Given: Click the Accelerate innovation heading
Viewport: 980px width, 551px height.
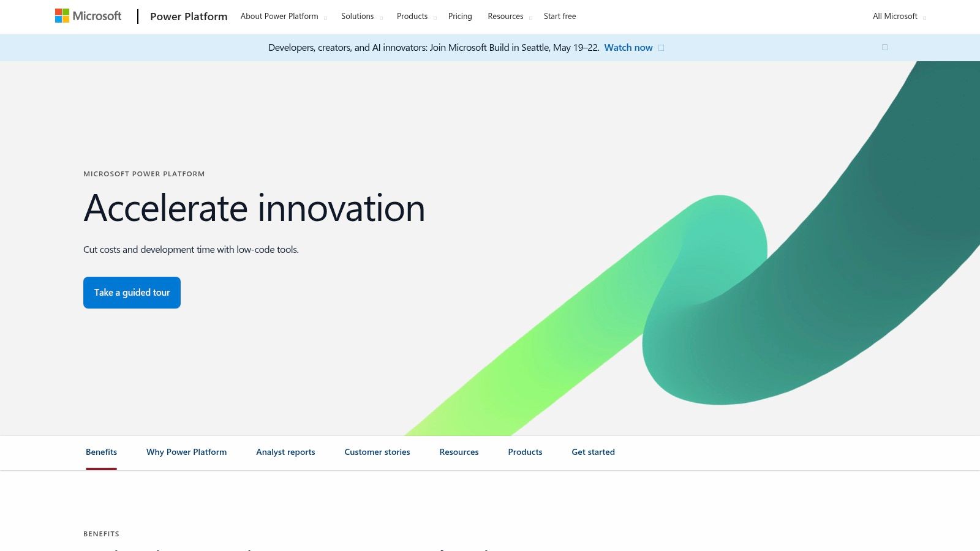Looking at the screenshot, I should tap(254, 208).
